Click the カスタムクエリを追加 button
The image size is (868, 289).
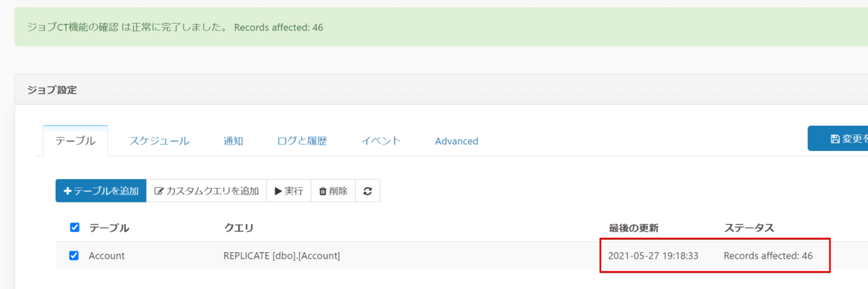click(x=207, y=191)
